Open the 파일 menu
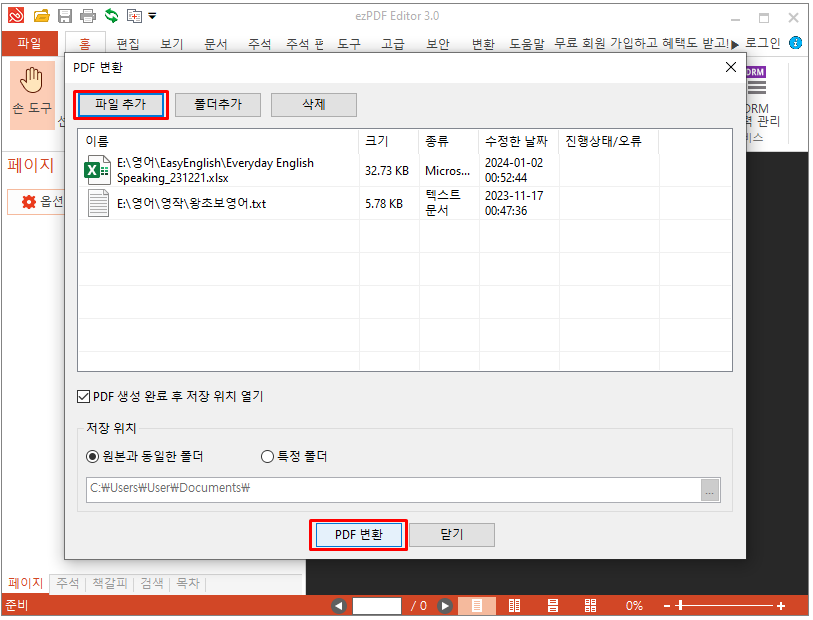This screenshot has height=620, width=813. [x=30, y=43]
